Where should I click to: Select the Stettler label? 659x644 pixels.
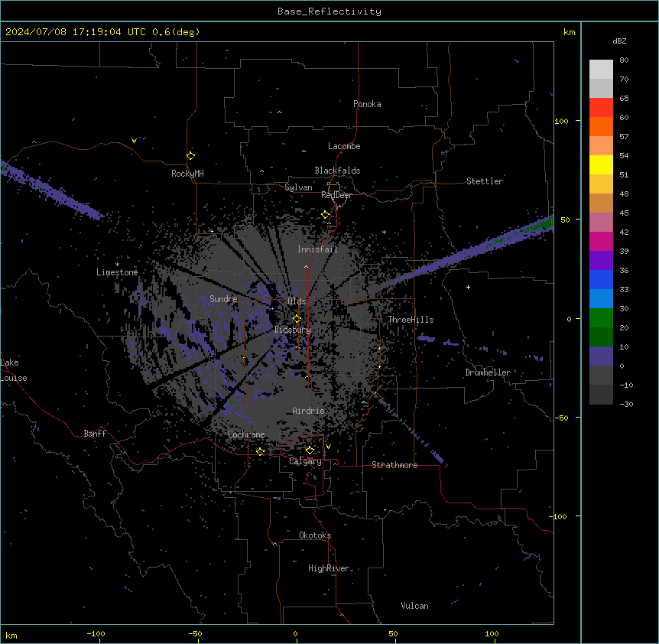point(485,181)
